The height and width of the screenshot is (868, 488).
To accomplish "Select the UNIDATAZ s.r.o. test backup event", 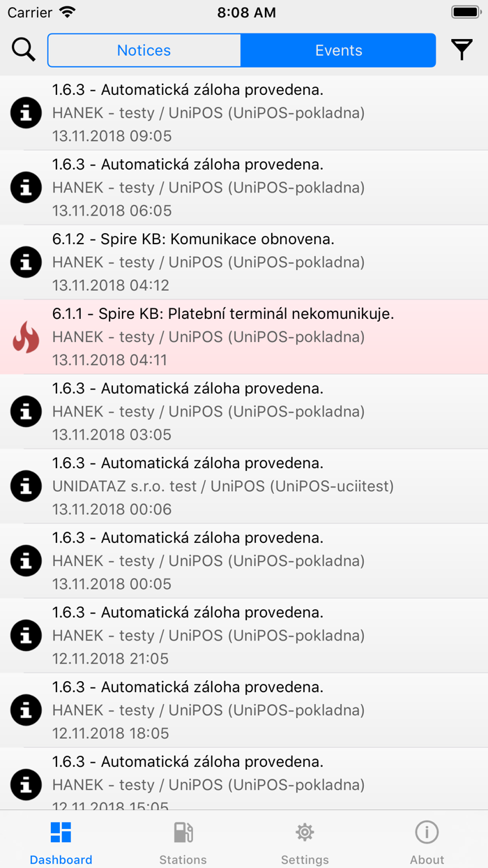I will click(x=244, y=486).
